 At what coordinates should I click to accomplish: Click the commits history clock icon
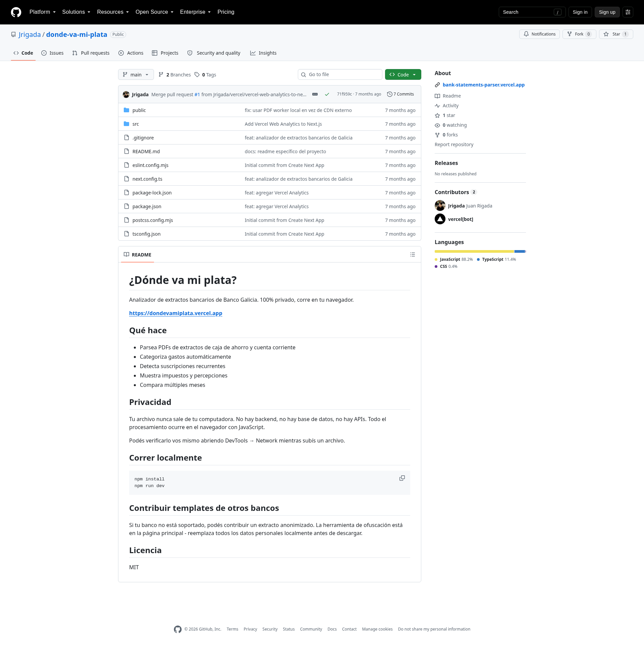(390, 95)
